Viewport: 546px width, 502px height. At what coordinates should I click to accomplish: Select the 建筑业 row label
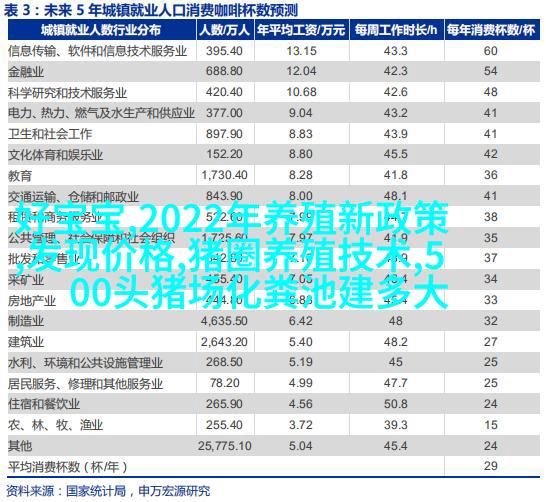tap(26, 342)
